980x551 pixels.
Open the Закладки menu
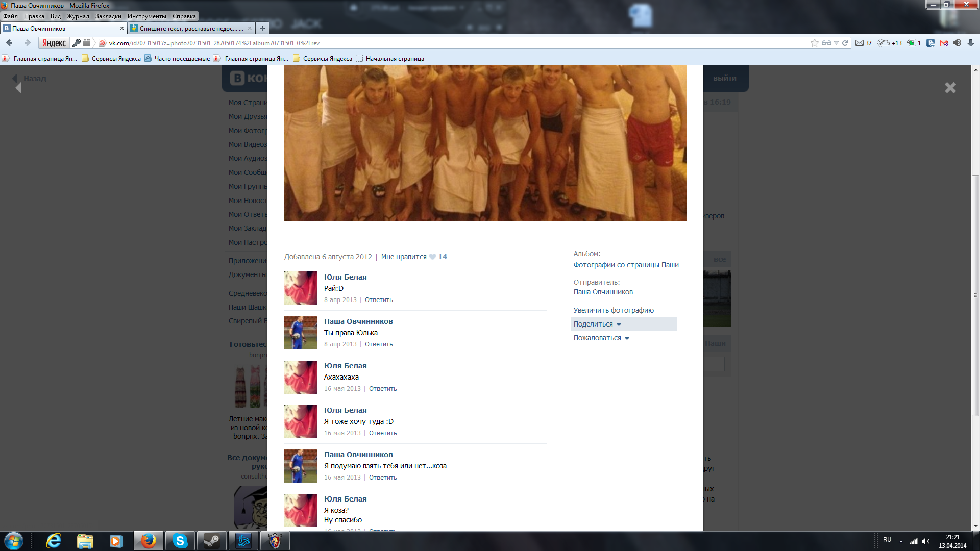click(x=108, y=16)
